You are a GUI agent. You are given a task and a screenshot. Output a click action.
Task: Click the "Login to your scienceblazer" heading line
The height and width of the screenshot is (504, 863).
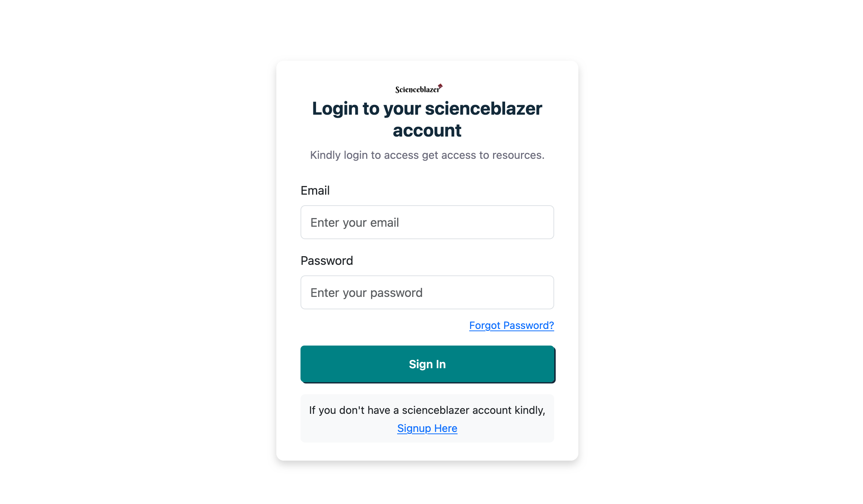pos(427,109)
